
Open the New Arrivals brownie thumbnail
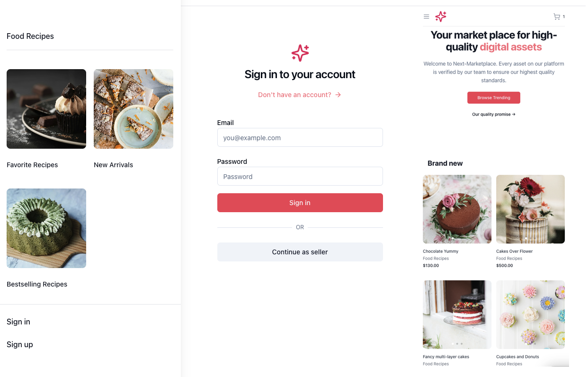[x=134, y=109]
